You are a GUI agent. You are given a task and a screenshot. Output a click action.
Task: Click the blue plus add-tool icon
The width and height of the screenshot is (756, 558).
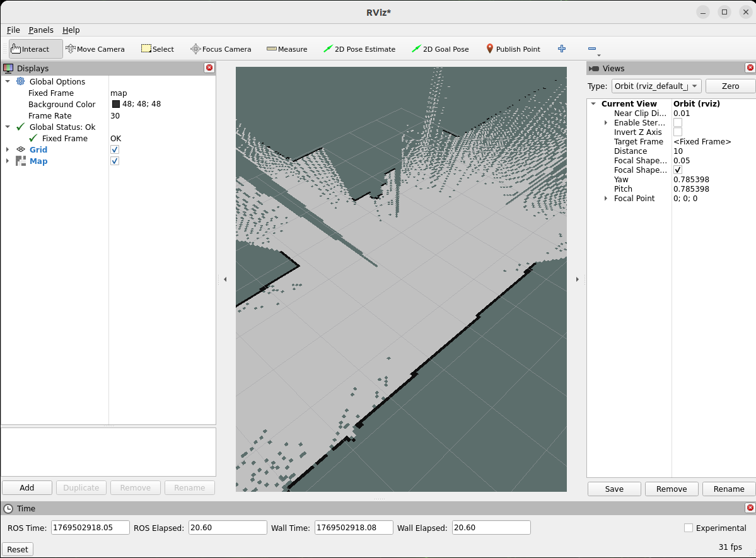coord(562,49)
